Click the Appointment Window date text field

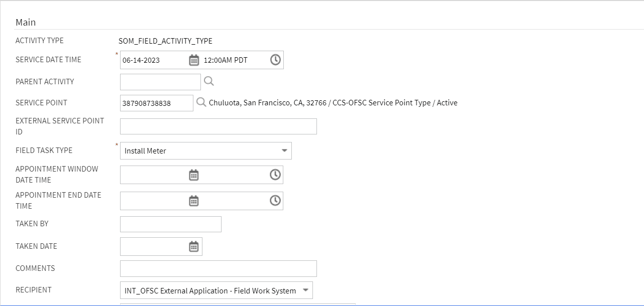click(154, 175)
